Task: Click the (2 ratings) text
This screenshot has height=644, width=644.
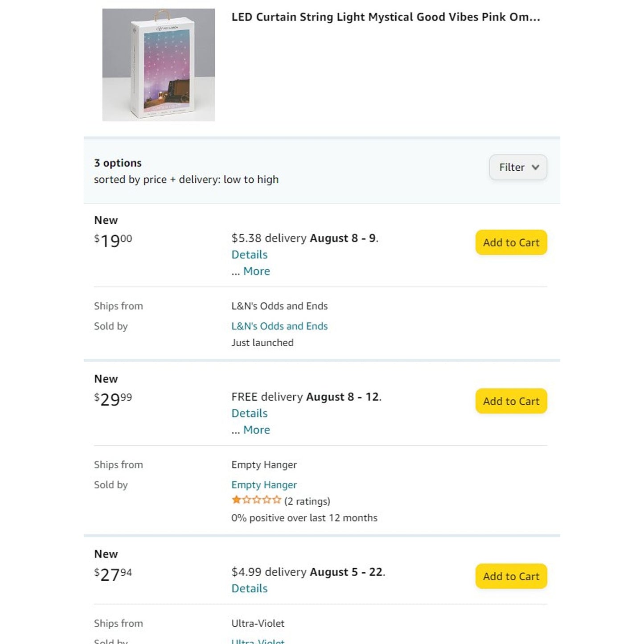Action: click(x=307, y=501)
